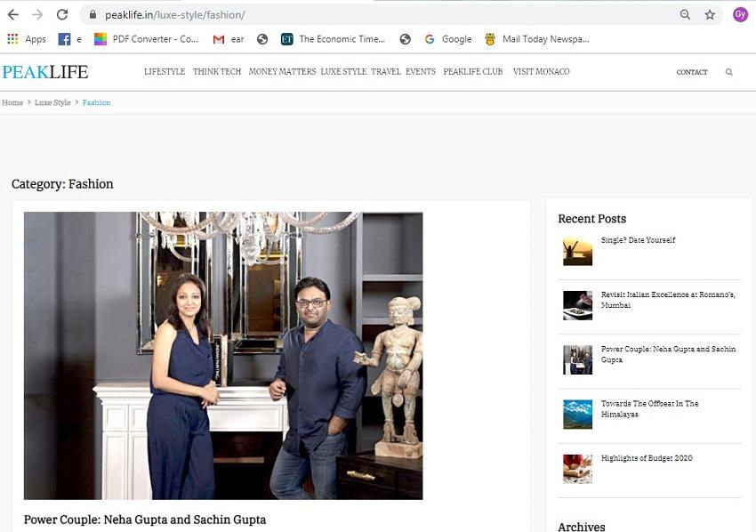This screenshot has width=756, height=532.
Task: Open the THINK TECH menu
Action: click(x=217, y=71)
